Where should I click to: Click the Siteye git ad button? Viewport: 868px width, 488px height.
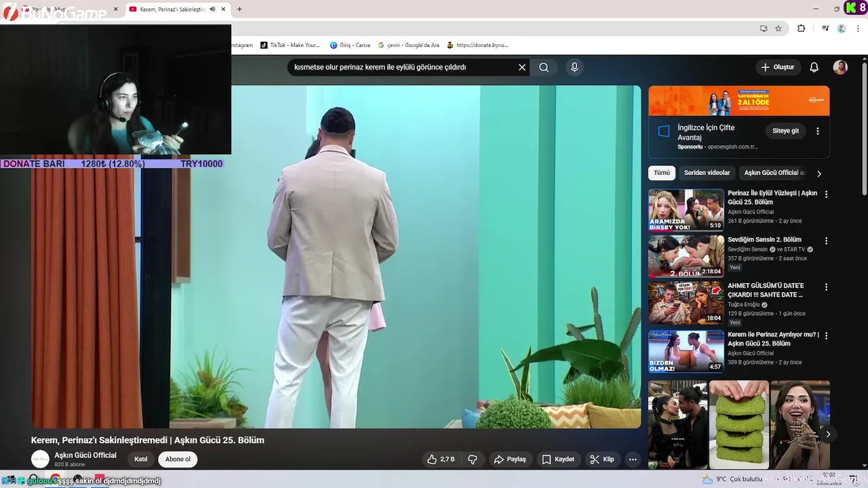coord(786,131)
